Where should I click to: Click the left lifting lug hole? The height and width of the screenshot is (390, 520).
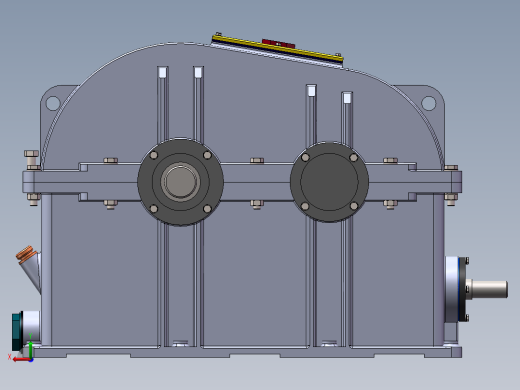point(53,103)
